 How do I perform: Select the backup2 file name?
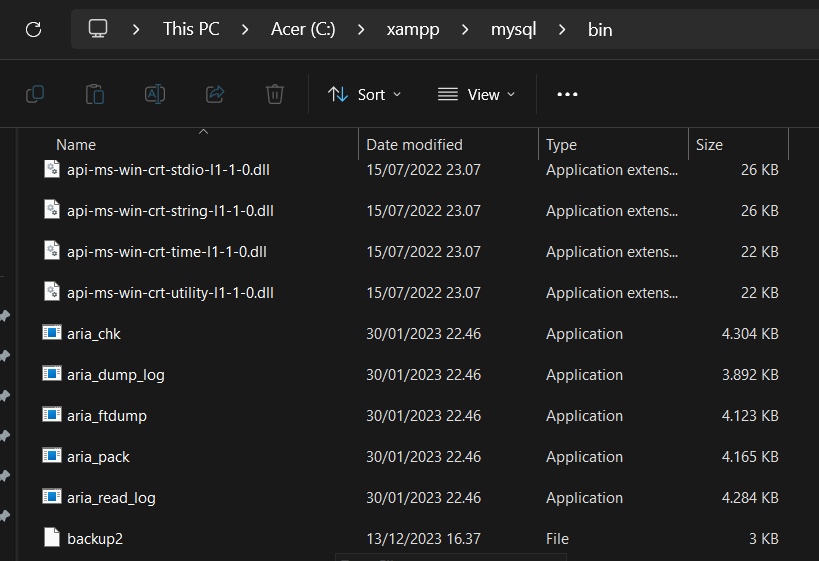pos(95,539)
